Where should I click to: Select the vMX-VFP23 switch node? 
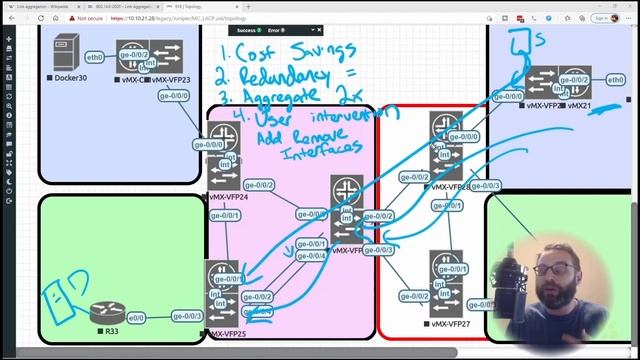coord(166,56)
